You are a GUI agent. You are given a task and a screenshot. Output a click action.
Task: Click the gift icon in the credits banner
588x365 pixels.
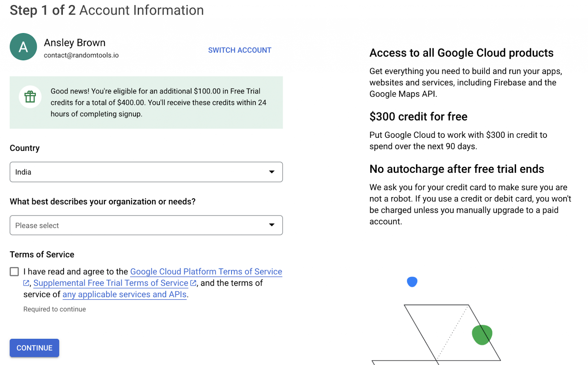[30, 97]
